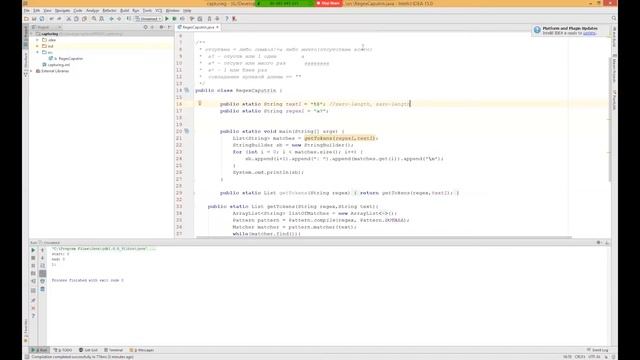
Task: Collapse the capturing project root
Action: coord(31,34)
